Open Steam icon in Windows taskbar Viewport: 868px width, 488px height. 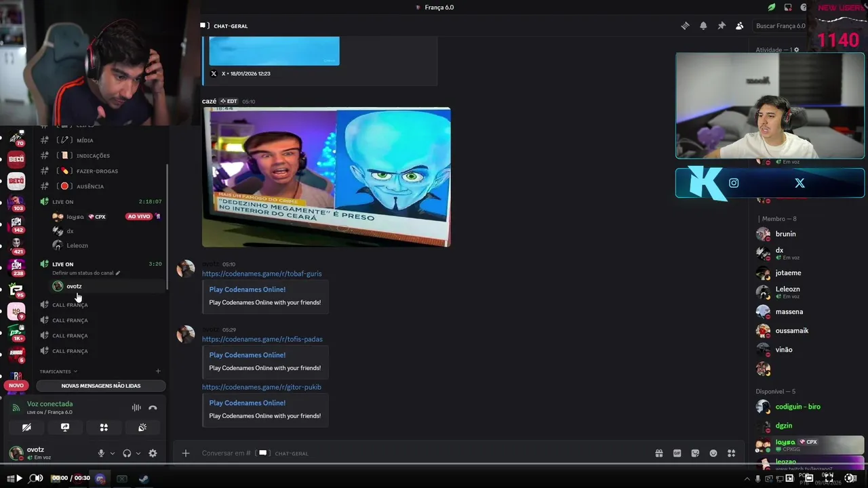click(144, 479)
